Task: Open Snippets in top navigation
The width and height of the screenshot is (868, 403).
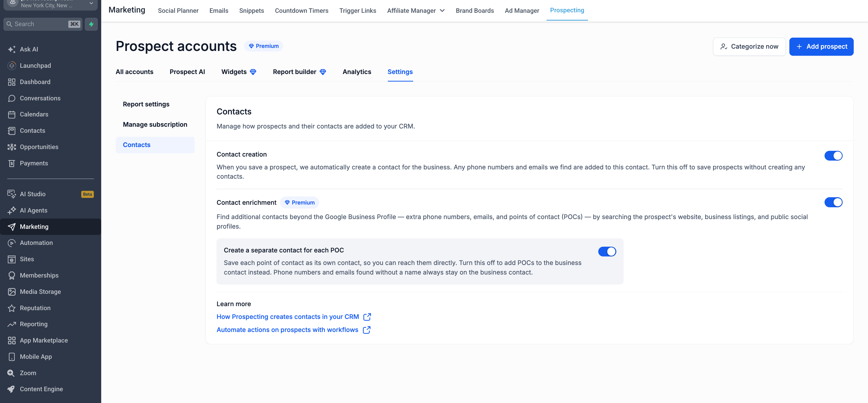Action: pyautogui.click(x=251, y=11)
